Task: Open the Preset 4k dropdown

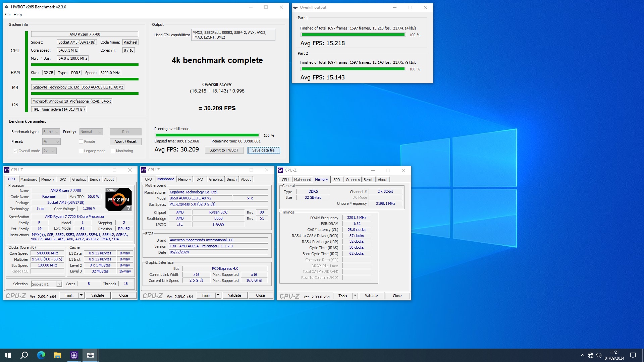Action: 51,141
